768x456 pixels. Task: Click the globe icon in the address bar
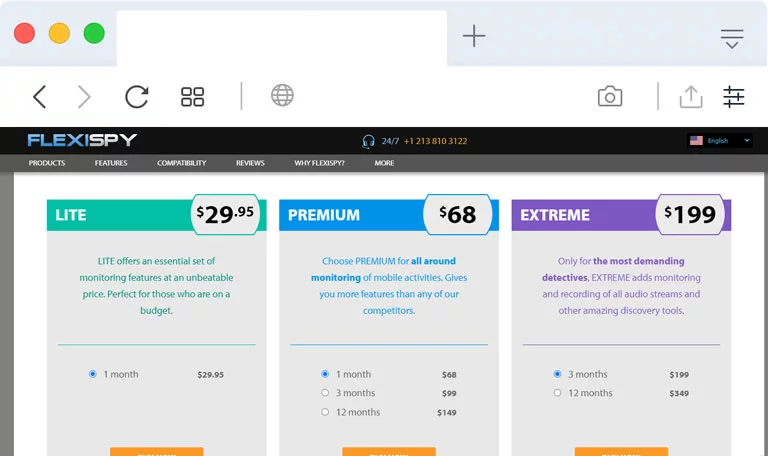283,95
